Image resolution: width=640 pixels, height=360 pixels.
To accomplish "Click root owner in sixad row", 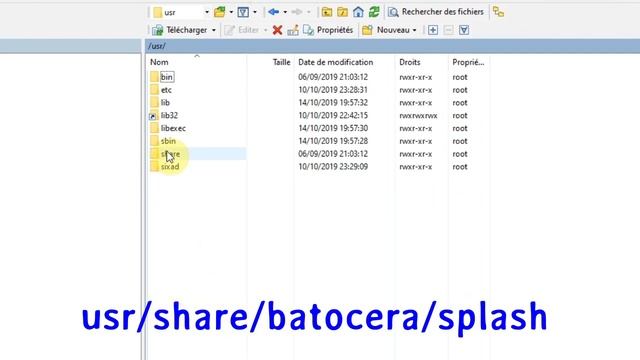I will (x=460, y=167).
